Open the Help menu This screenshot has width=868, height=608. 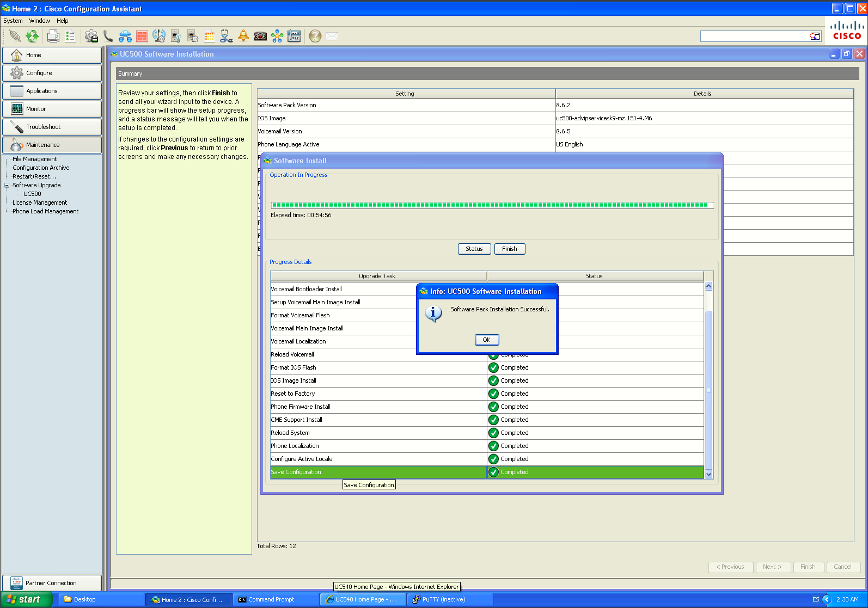(63, 21)
